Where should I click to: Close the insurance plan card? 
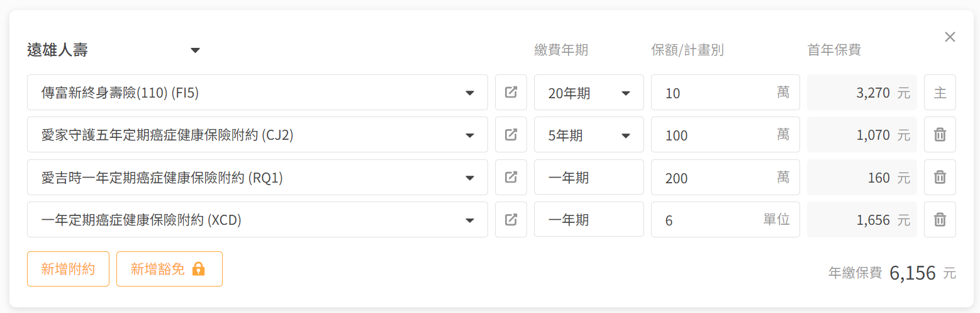[x=950, y=37]
